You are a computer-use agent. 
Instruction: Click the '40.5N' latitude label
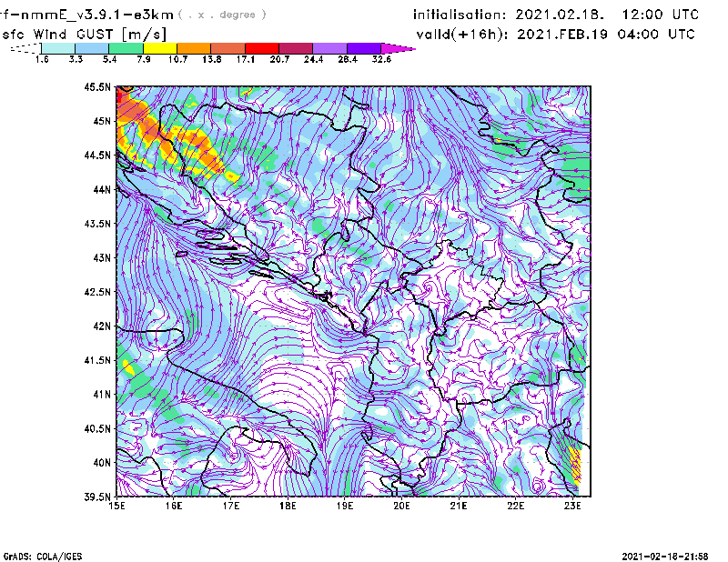click(x=97, y=428)
